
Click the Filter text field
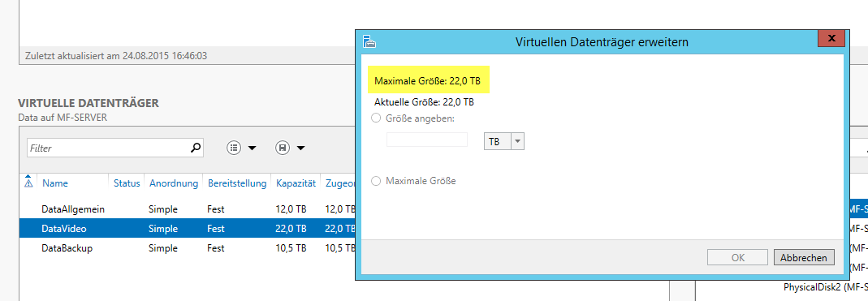tap(109, 148)
